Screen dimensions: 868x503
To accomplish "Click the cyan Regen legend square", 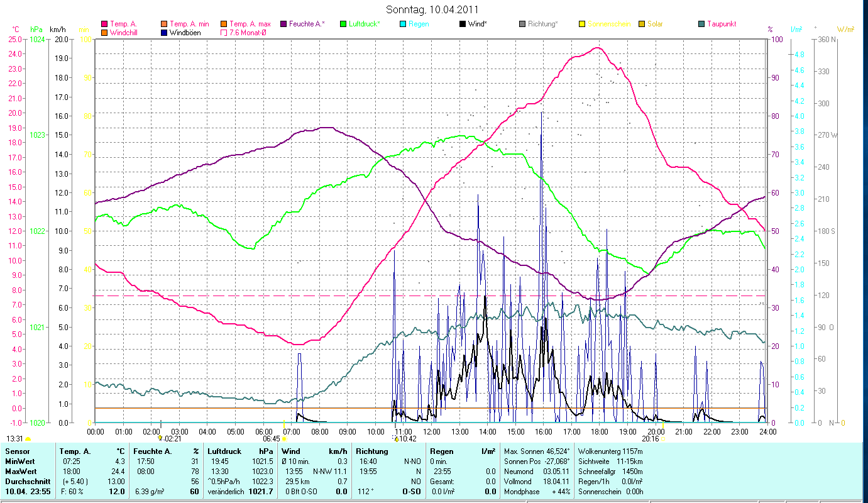I will [403, 24].
